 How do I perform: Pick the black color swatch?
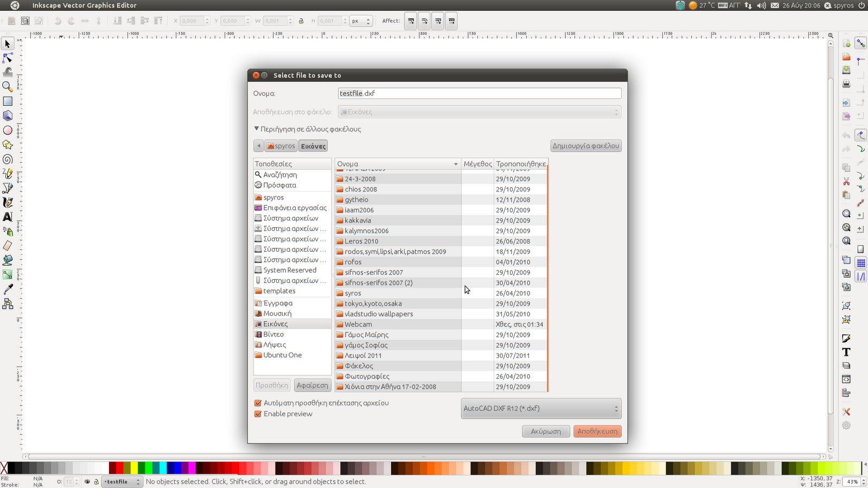(x=11, y=468)
